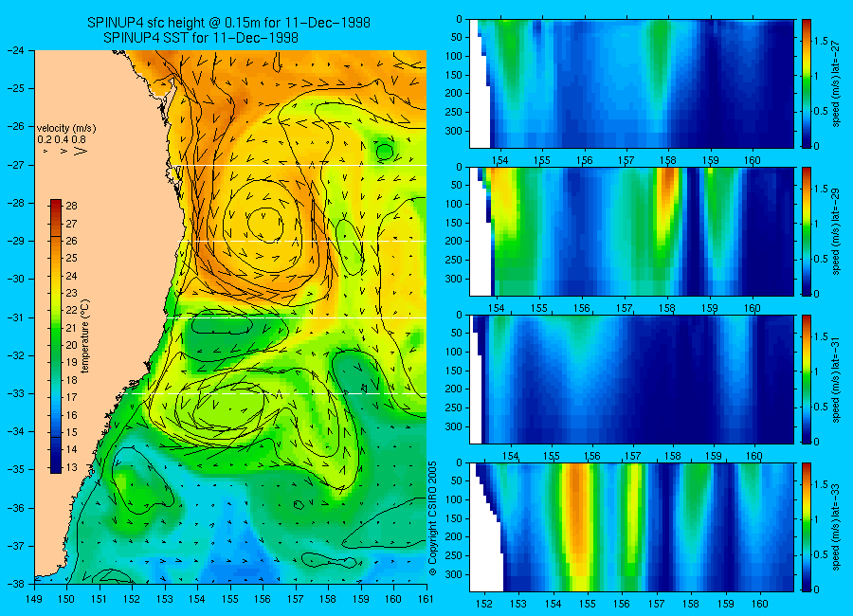Click the 13 tick on the temperature color bar
853x616 pixels.
click(x=71, y=467)
